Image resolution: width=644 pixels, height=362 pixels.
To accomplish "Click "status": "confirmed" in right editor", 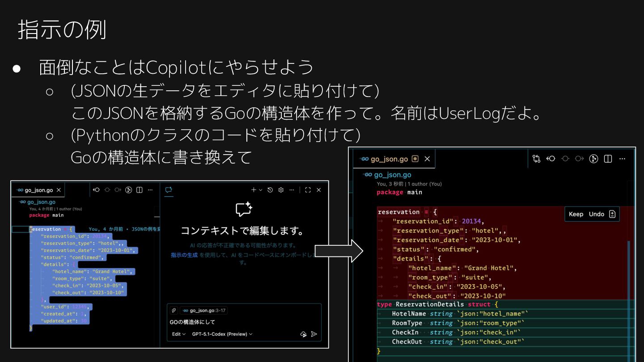I will [436, 249].
